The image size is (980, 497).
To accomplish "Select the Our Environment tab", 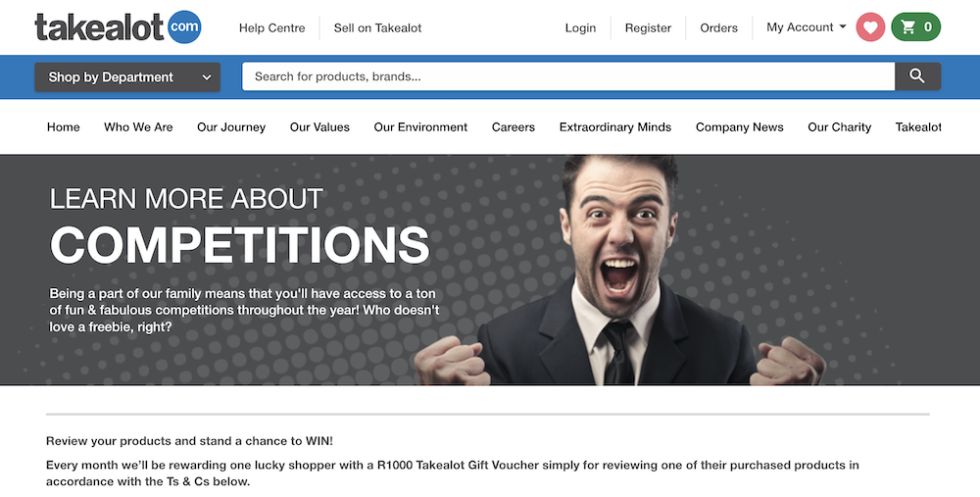I will tap(420, 126).
